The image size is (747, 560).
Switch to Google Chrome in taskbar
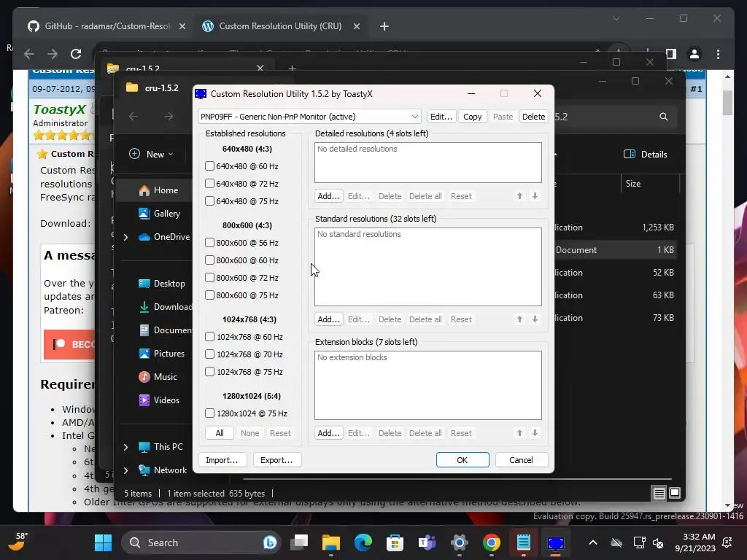point(491,542)
